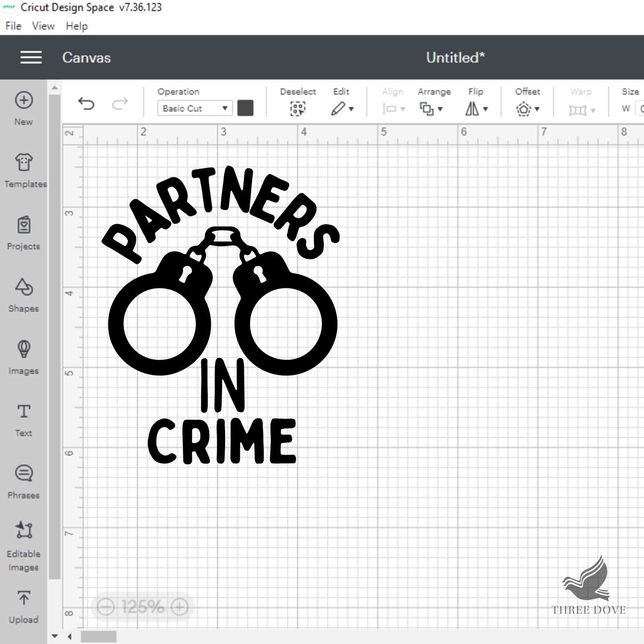Click the Untitled* project name
The image size is (644, 644).
tap(455, 57)
